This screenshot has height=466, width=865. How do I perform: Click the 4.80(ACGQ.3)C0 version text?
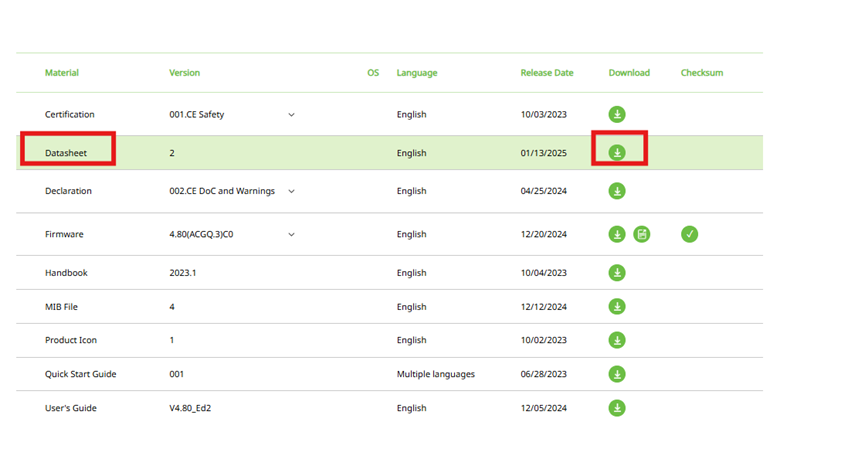coord(201,234)
